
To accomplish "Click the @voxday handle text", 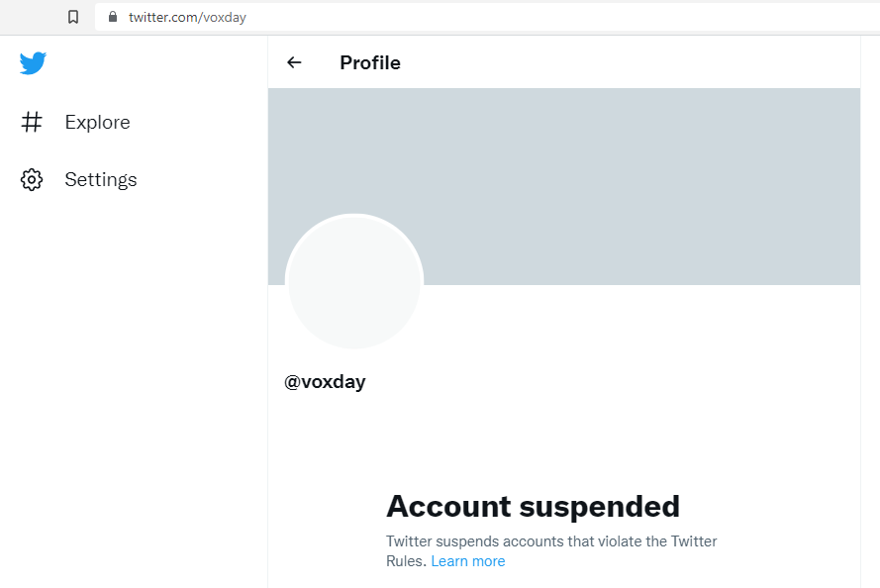I will point(325,381).
